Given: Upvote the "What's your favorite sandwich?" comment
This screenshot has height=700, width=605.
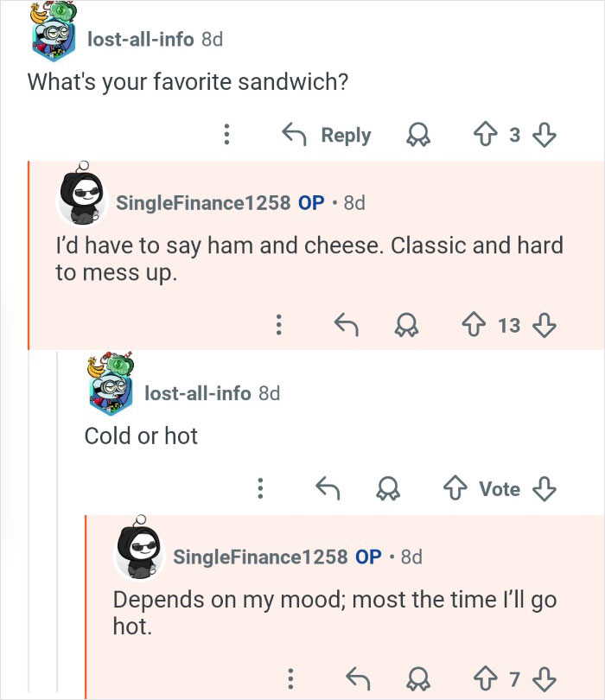Looking at the screenshot, I should point(487,135).
